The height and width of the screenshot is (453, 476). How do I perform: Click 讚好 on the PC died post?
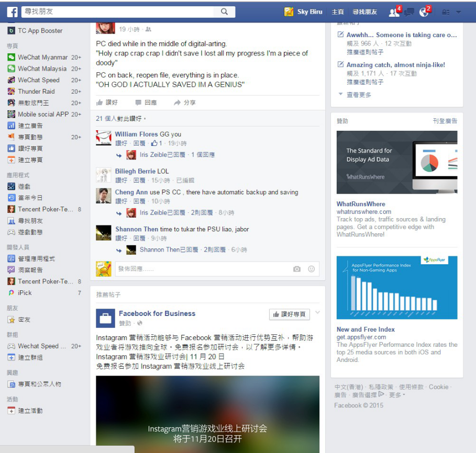tap(107, 103)
